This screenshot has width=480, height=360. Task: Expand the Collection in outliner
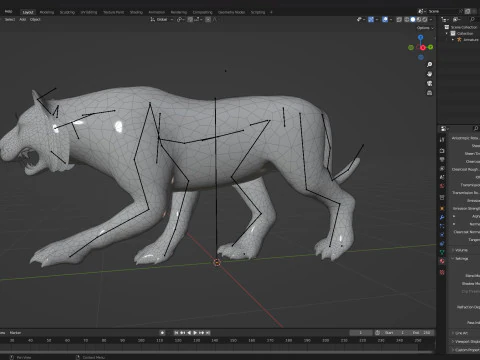point(447,34)
